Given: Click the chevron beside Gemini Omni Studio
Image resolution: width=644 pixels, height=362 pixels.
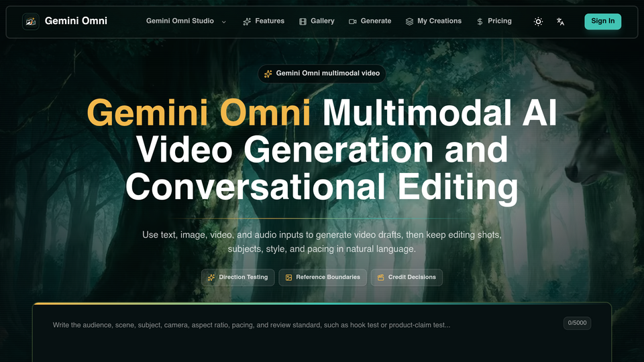Looking at the screenshot, I should coord(224,21).
